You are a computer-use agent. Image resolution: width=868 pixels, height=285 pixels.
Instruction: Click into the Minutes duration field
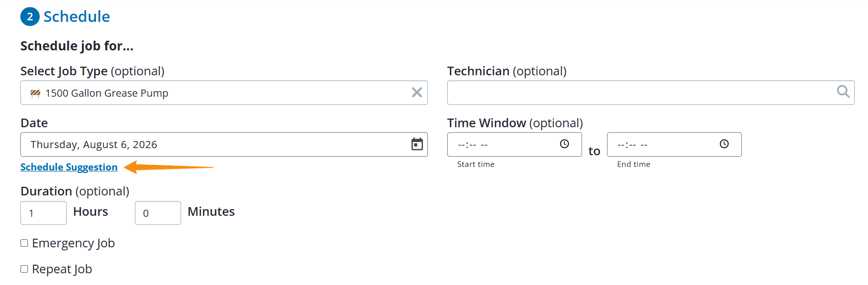(x=158, y=213)
